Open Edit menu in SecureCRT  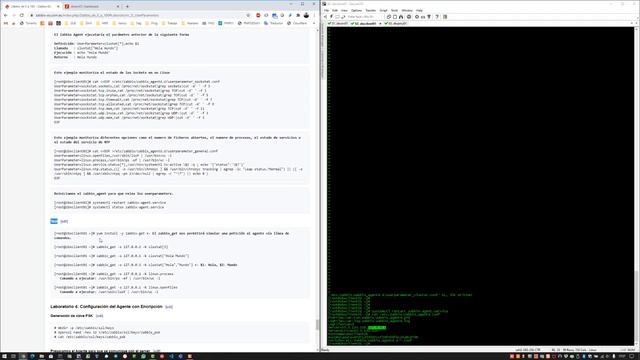click(335, 10)
